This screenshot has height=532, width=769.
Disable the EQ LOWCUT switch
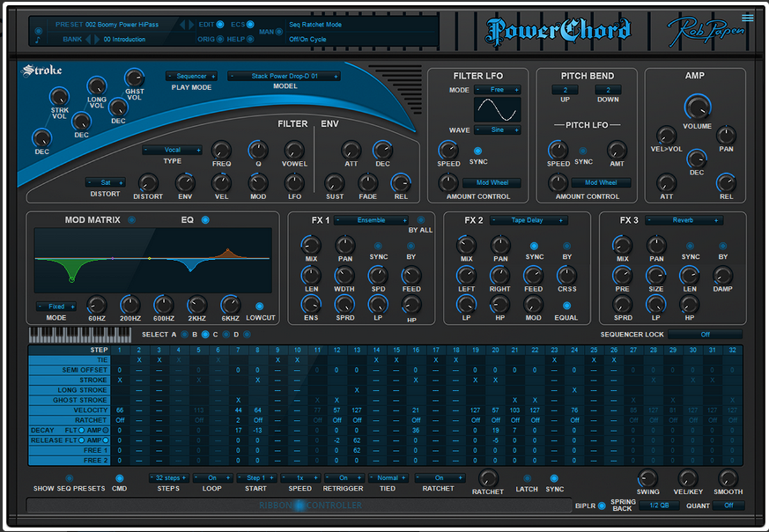260,306
